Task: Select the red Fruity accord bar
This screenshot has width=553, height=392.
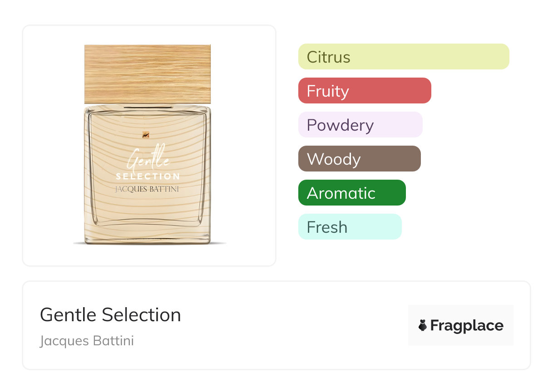Action: pyautogui.click(x=365, y=91)
